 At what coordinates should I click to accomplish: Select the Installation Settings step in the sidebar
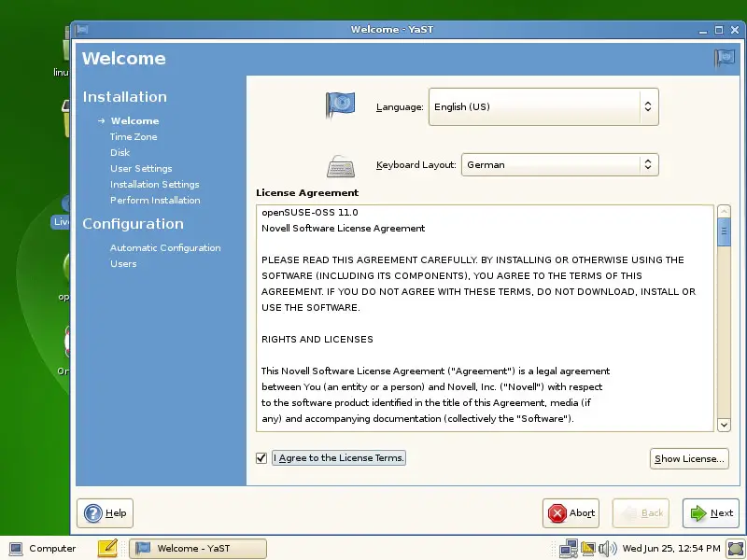point(155,184)
